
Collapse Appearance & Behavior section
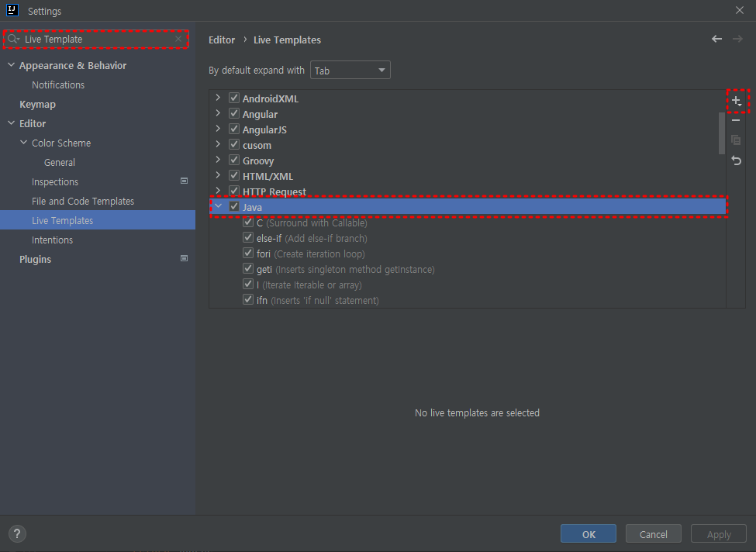tap(11, 65)
